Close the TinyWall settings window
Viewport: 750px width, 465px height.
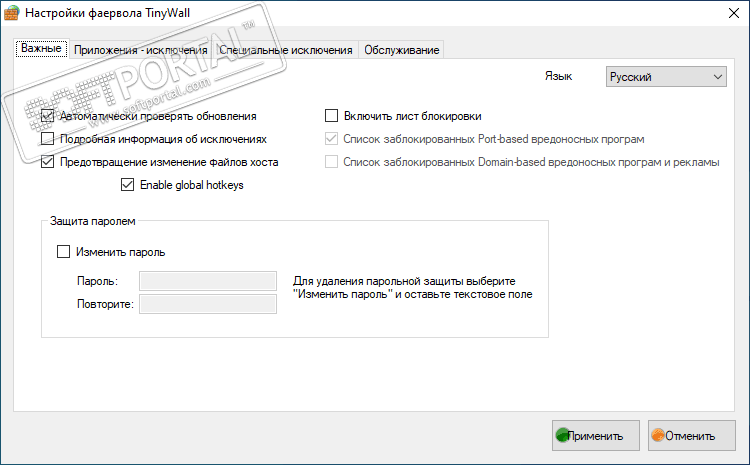(x=734, y=13)
